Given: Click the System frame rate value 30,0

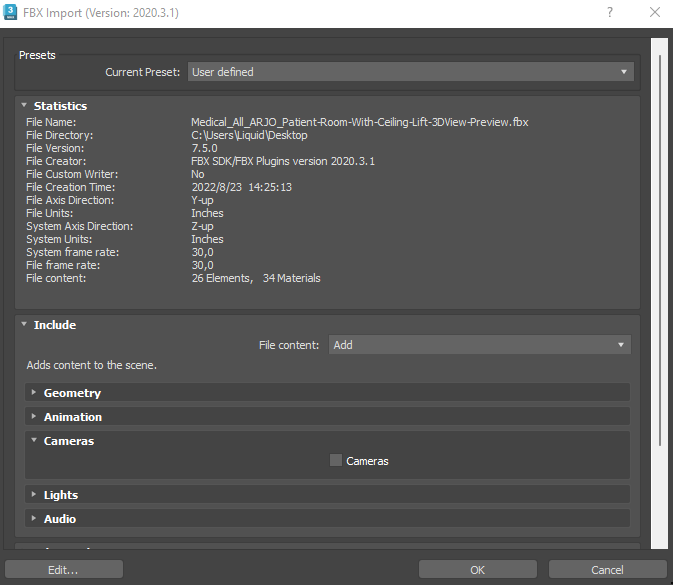Looking at the screenshot, I should 202,252.
